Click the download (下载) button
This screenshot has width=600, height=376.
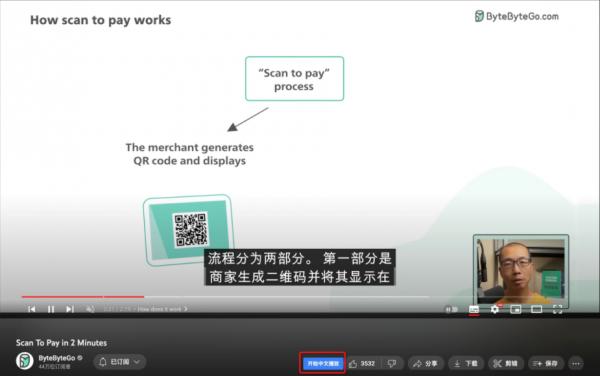point(466,363)
